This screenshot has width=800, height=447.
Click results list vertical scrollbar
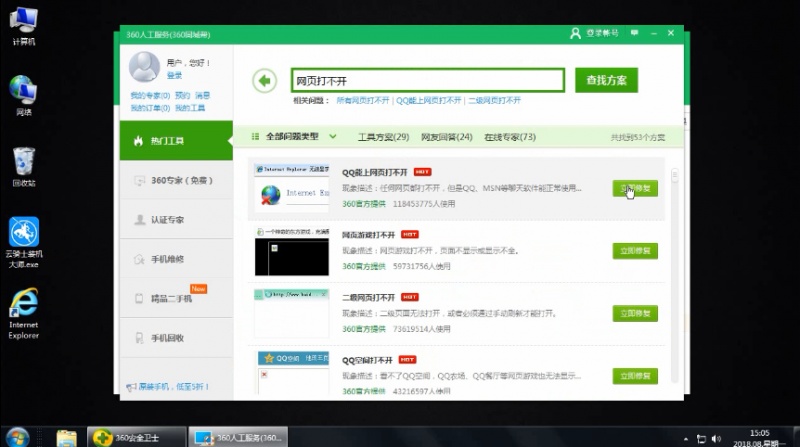click(674, 276)
